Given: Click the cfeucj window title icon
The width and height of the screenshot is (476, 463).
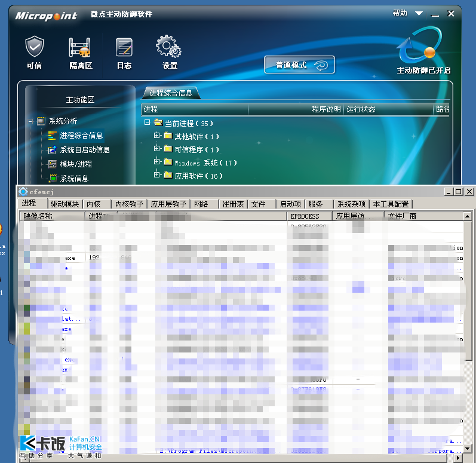Looking at the screenshot, I should click(23, 192).
